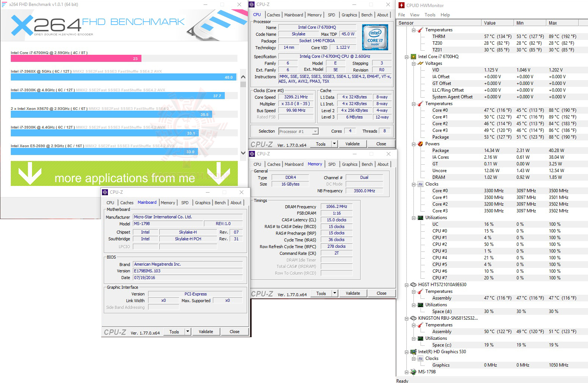Click the pink i7-6700HQ result bar showing 23
588x383 pixels.
point(76,58)
